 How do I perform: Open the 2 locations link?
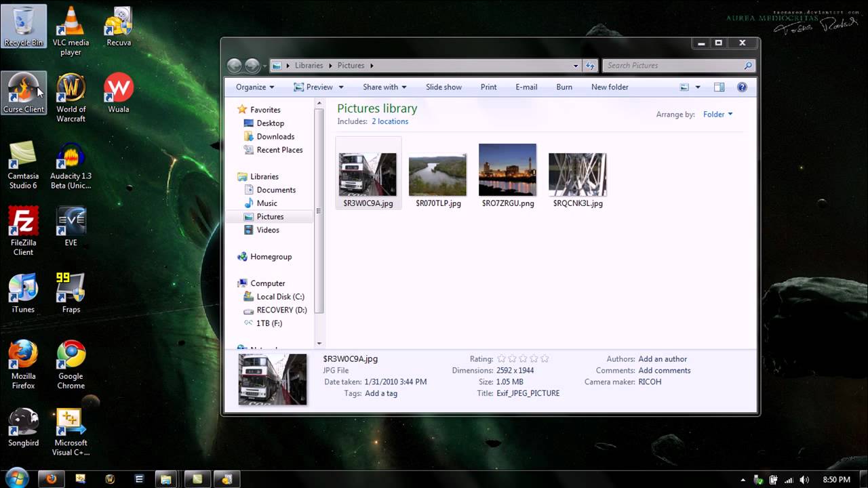pyautogui.click(x=390, y=121)
